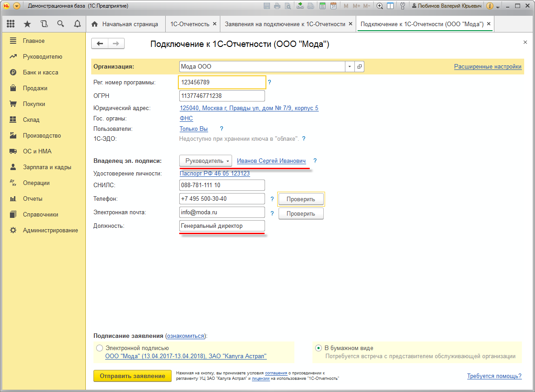Click the zoom magnifier icon in title bar

tap(379, 6)
